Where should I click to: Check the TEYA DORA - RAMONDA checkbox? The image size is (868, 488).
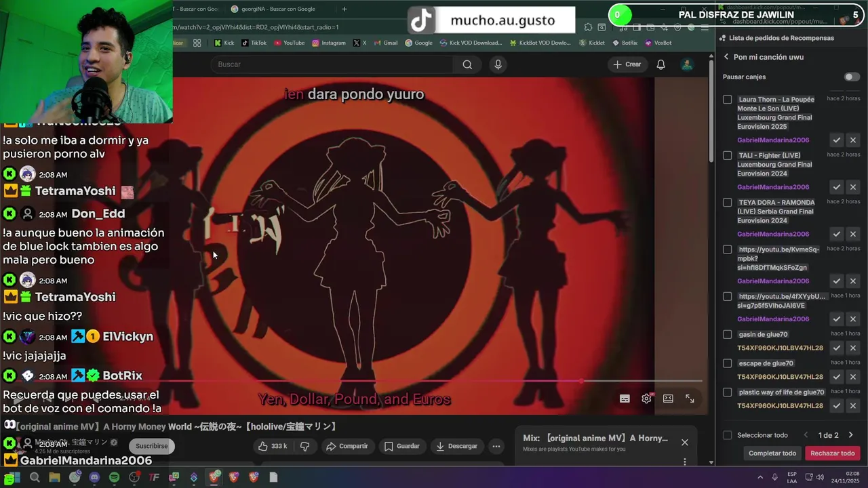point(727,202)
